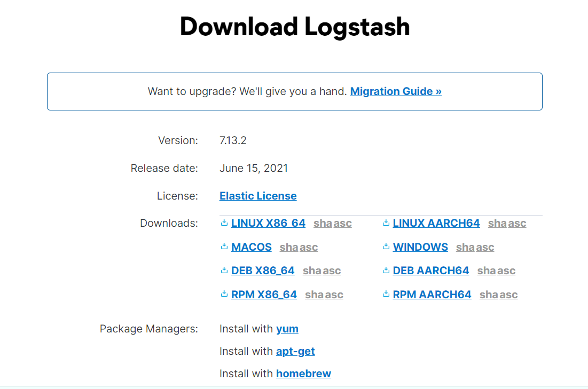This screenshot has height=389, width=588.
Task: Click the download icon beside RPM X86_64
Action: (224, 294)
